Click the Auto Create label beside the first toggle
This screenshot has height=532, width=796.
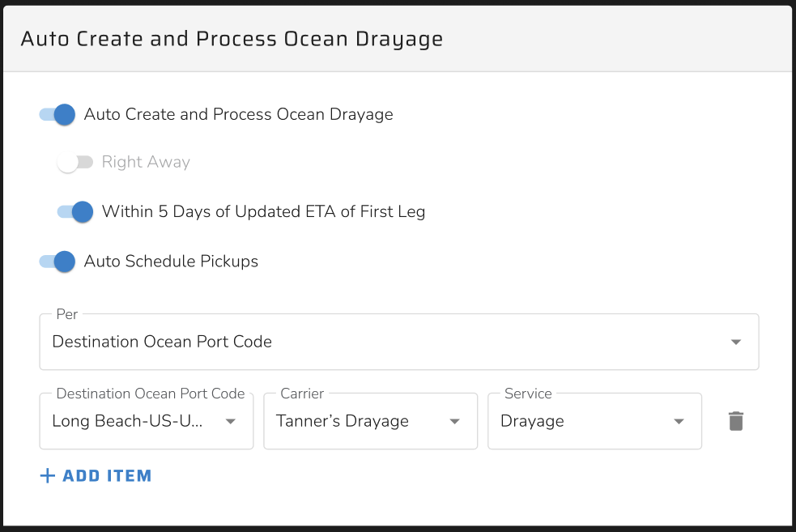[239, 114]
